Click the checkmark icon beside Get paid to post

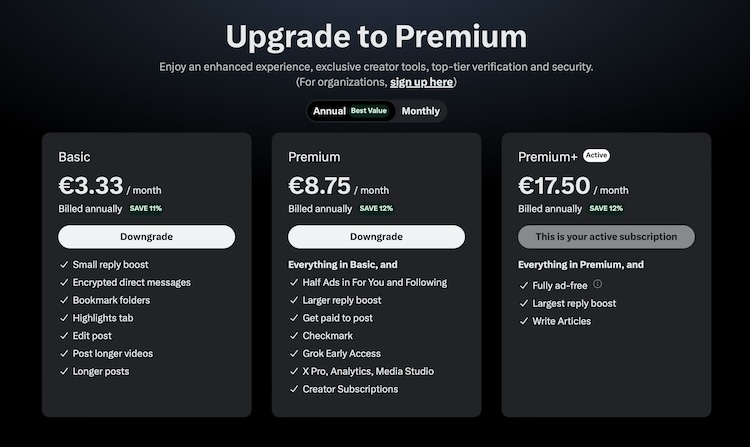[x=294, y=318]
